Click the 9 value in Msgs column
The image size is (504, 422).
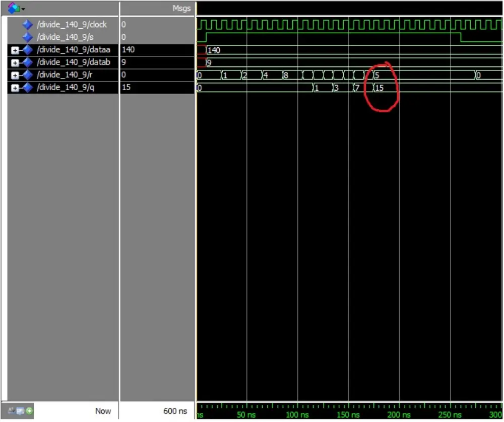(124, 62)
